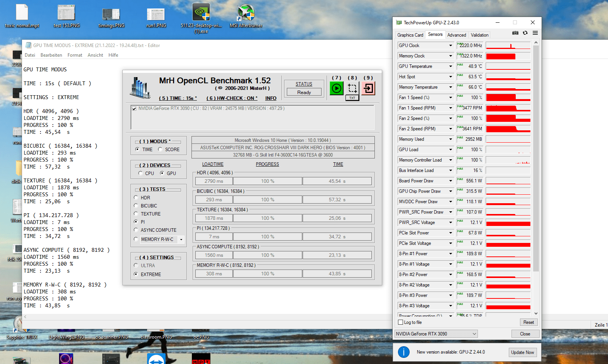Image resolution: width=608 pixels, height=364 pixels.
Task: Click GPU-Z refresh icon
Action: (x=525, y=33)
